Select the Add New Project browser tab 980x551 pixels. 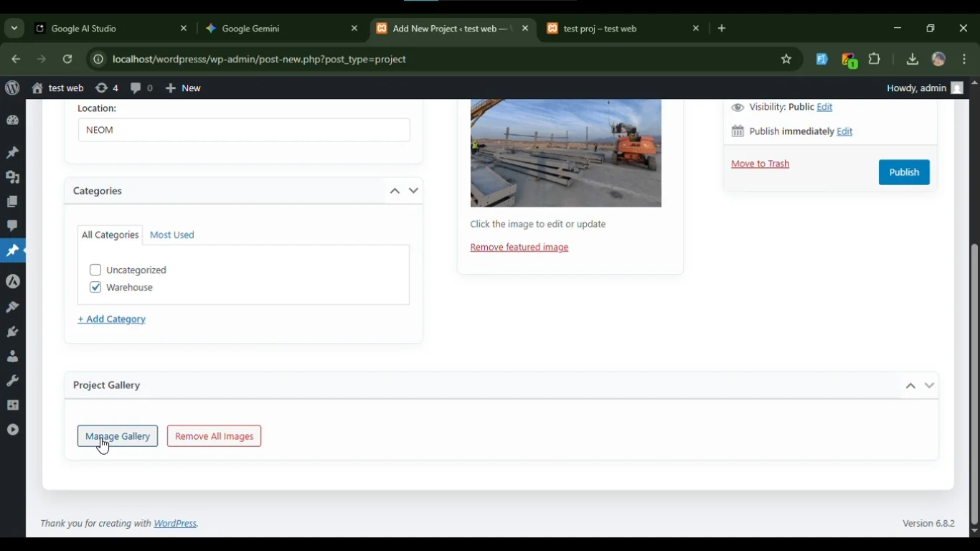point(452,29)
